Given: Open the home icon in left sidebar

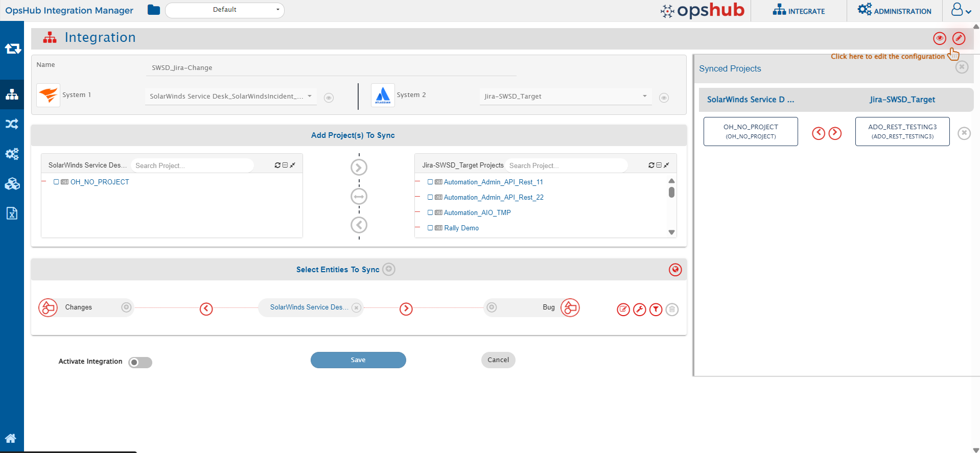Looking at the screenshot, I should click(11, 438).
